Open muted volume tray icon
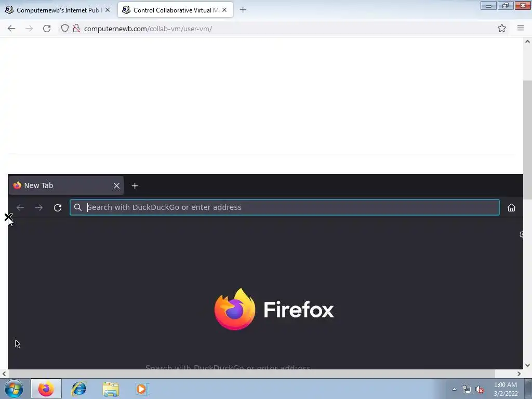This screenshot has width=532, height=399. pos(480,390)
